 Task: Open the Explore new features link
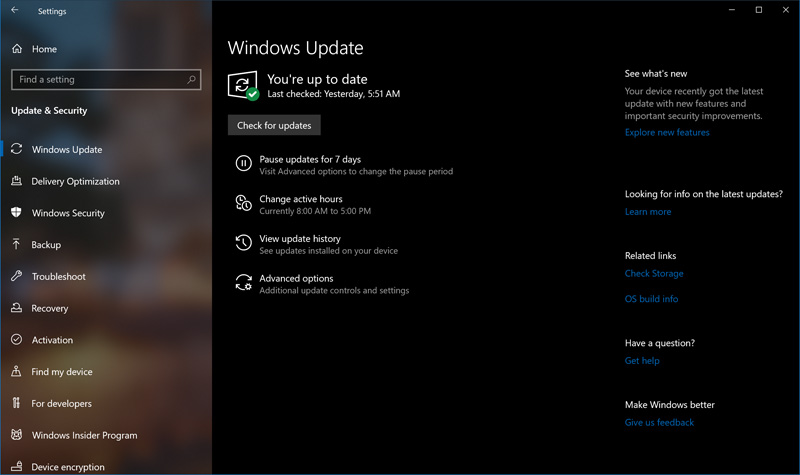pos(667,132)
